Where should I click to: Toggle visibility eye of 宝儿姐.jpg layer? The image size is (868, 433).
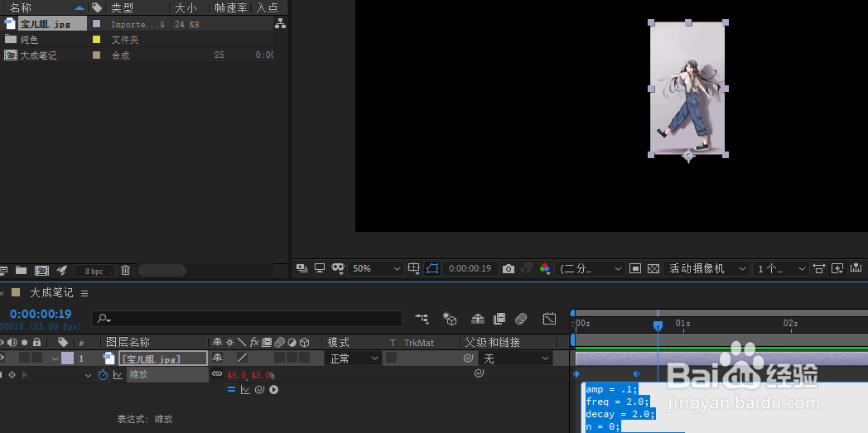2,358
